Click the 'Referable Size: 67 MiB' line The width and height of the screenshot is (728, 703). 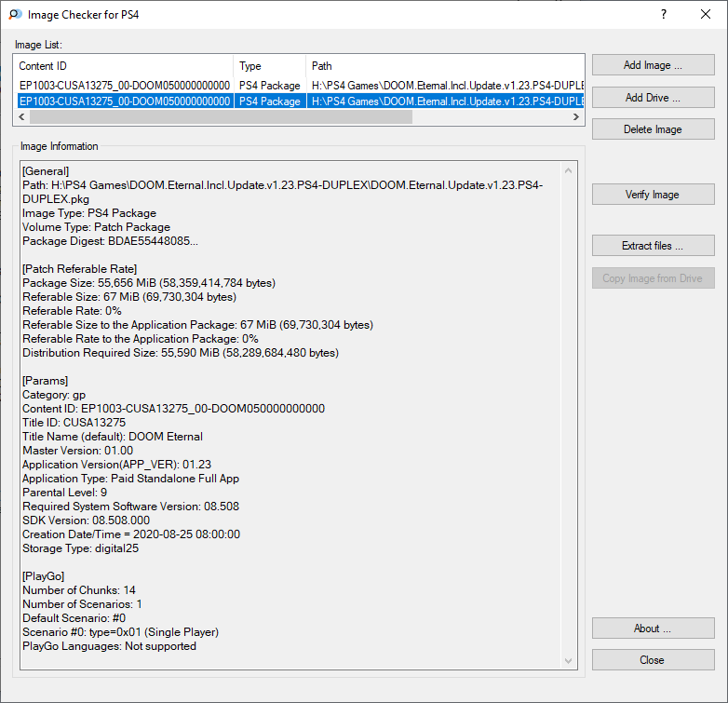click(x=129, y=297)
